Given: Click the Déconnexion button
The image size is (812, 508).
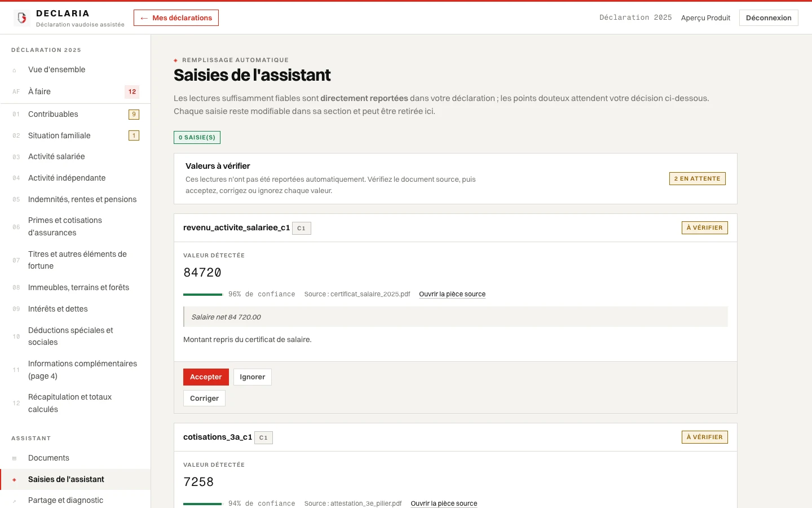Looking at the screenshot, I should (769, 18).
